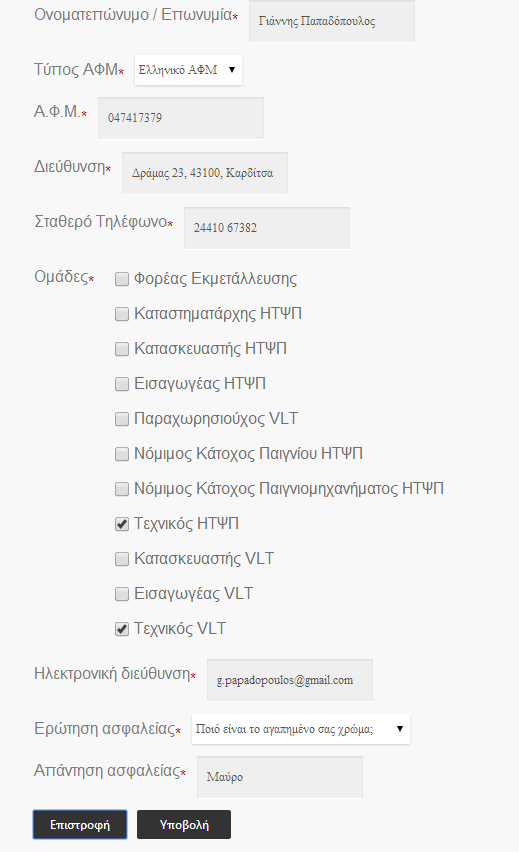Click into the Α.Φ.Μ. number field
Image resolution: width=519 pixels, height=852 pixels.
(x=181, y=118)
